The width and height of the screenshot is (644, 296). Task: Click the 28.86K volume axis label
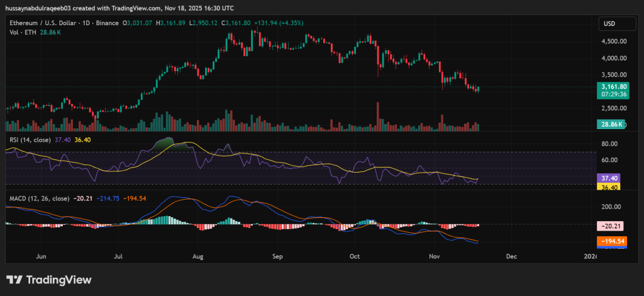coord(611,125)
